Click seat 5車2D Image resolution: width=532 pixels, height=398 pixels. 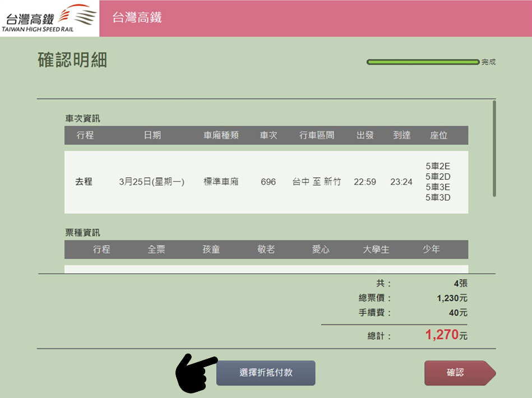click(x=438, y=177)
